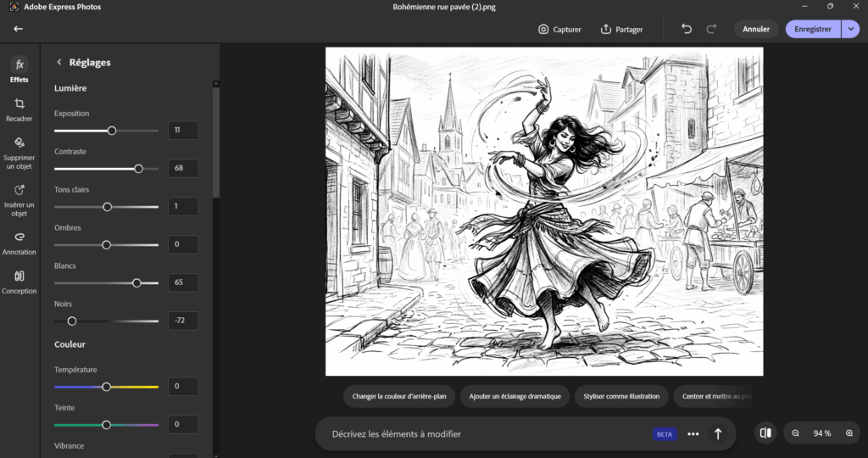Click the Enregistrer button
Screen dimensions: 868x458
pyautogui.click(x=813, y=29)
